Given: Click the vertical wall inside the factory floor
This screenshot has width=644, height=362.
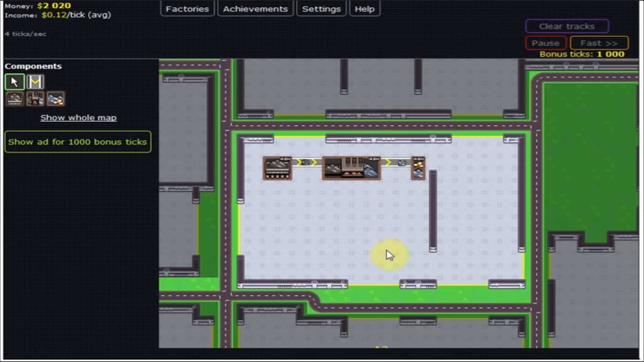Looking at the screenshot, I should 433,211.
